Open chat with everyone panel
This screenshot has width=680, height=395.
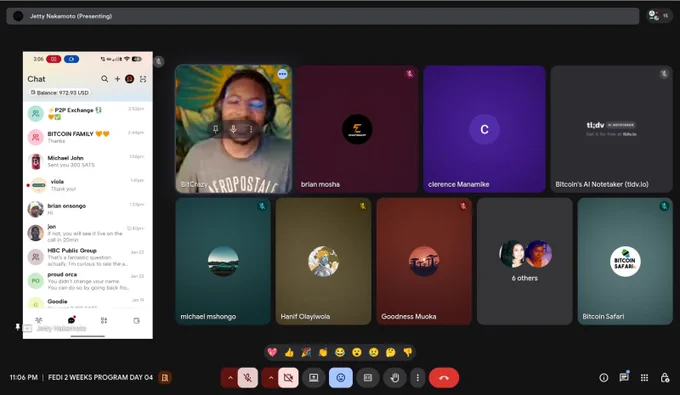point(624,377)
